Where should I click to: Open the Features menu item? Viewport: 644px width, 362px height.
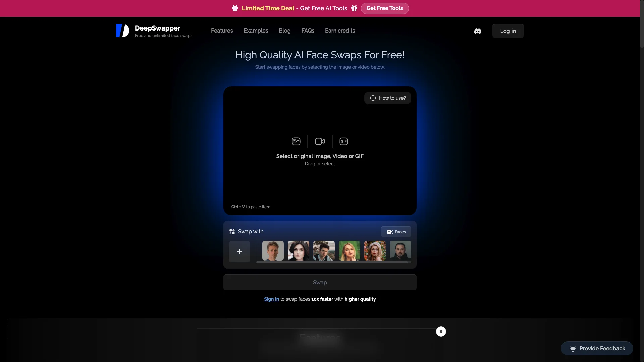(222, 31)
